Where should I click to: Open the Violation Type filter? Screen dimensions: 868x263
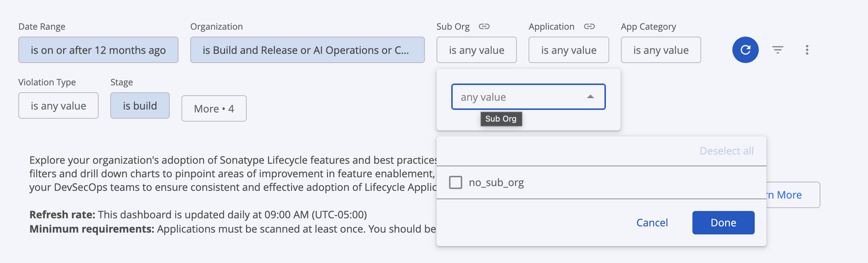[x=58, y=105]
